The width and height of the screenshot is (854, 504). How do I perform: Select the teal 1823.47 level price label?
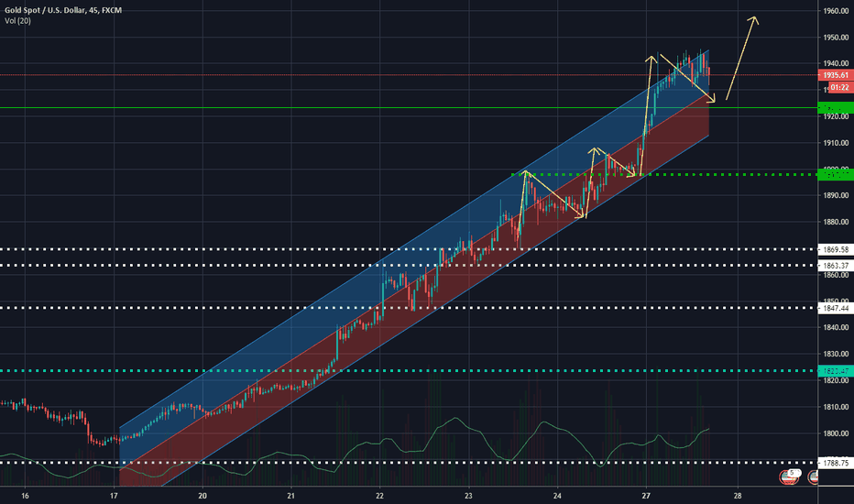click(836, 371)
